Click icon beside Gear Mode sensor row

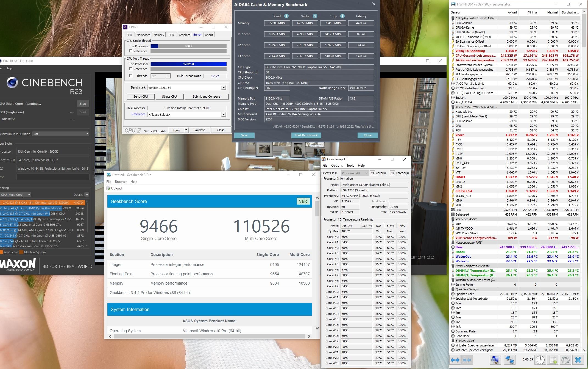(453, 336)
